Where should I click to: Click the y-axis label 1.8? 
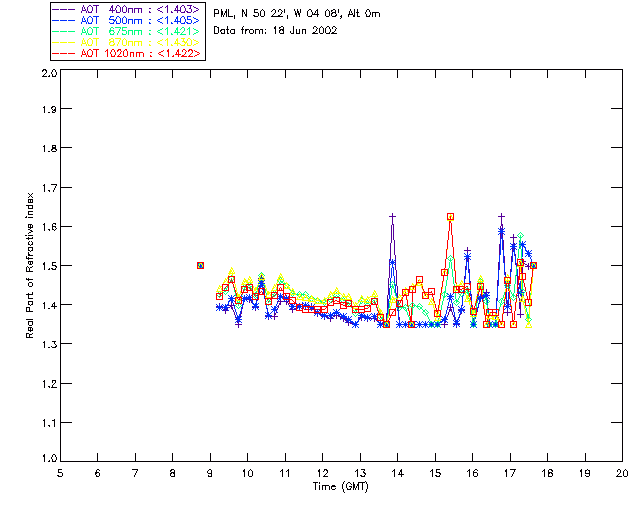point(49,148)
